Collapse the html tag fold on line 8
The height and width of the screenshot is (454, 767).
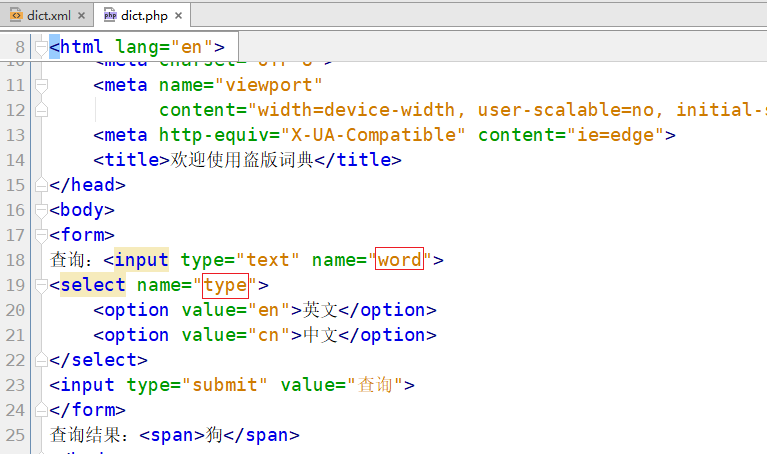(41, 47)
